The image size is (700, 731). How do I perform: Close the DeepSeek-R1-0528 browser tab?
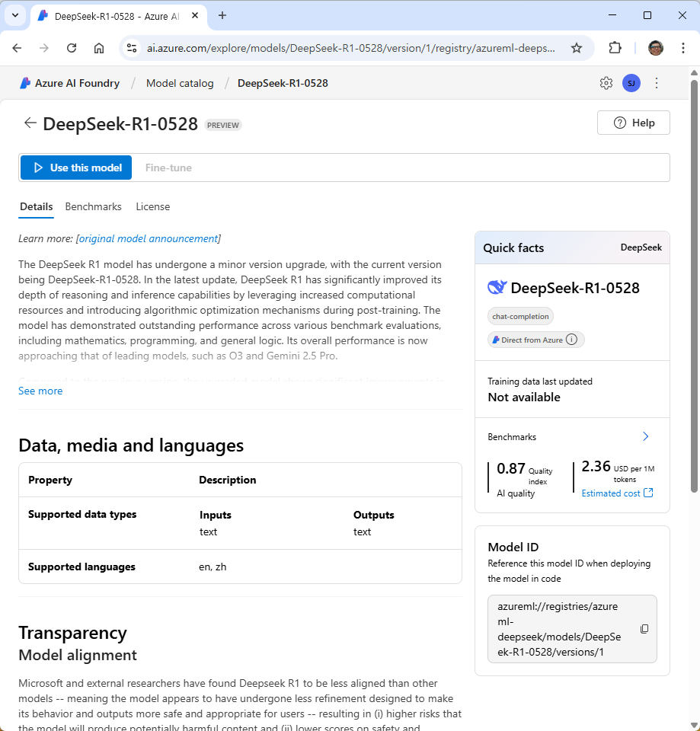195,16
